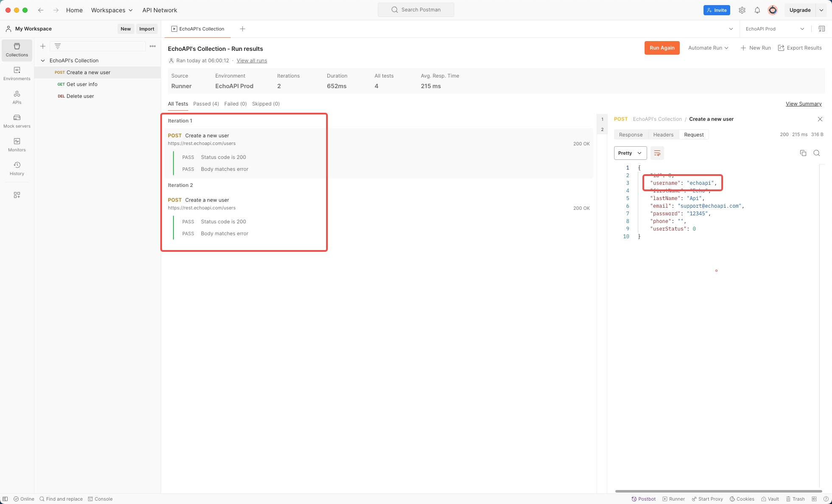Expand the Workspaces dropdown

[112, 10]
